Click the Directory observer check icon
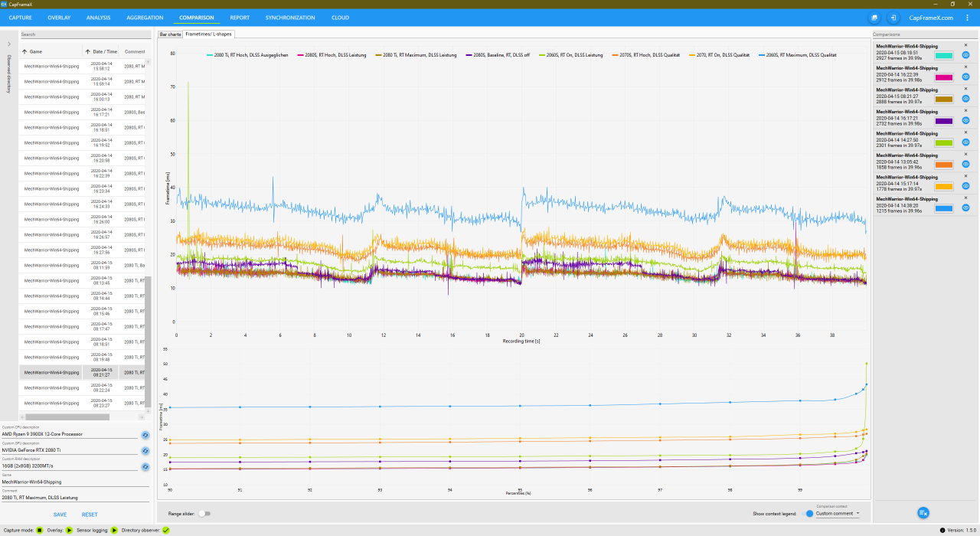980x536 pixels. [166, 530]
